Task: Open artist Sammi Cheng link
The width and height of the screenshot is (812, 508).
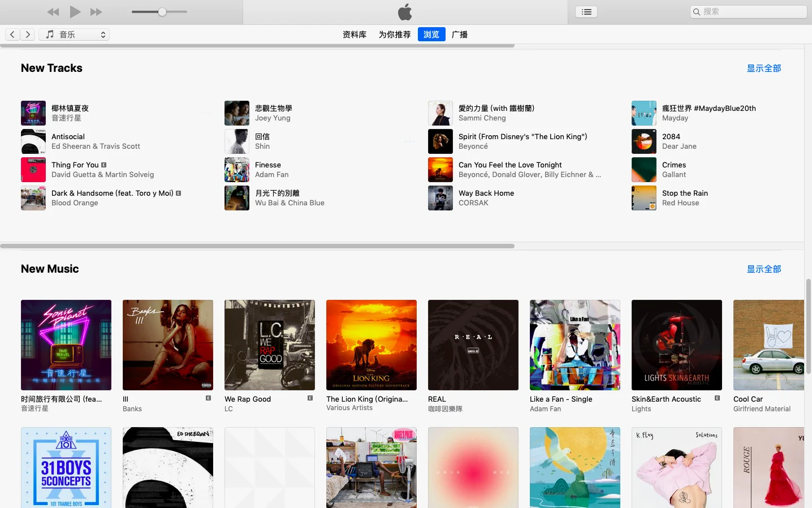Action: pos(482,118)
